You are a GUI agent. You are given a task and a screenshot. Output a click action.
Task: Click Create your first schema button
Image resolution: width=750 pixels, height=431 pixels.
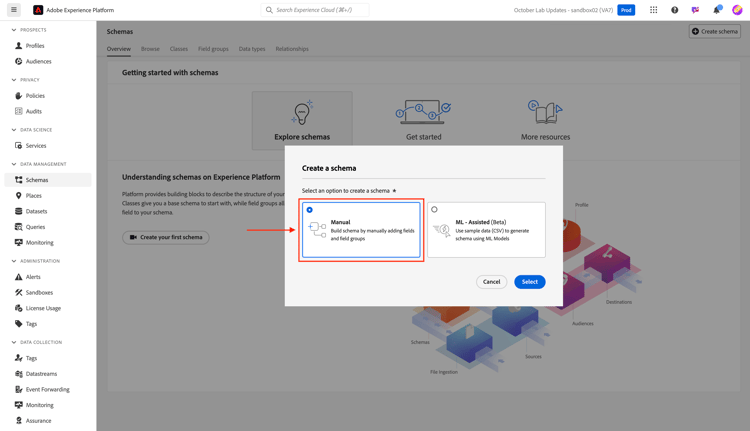pos(165,237)
